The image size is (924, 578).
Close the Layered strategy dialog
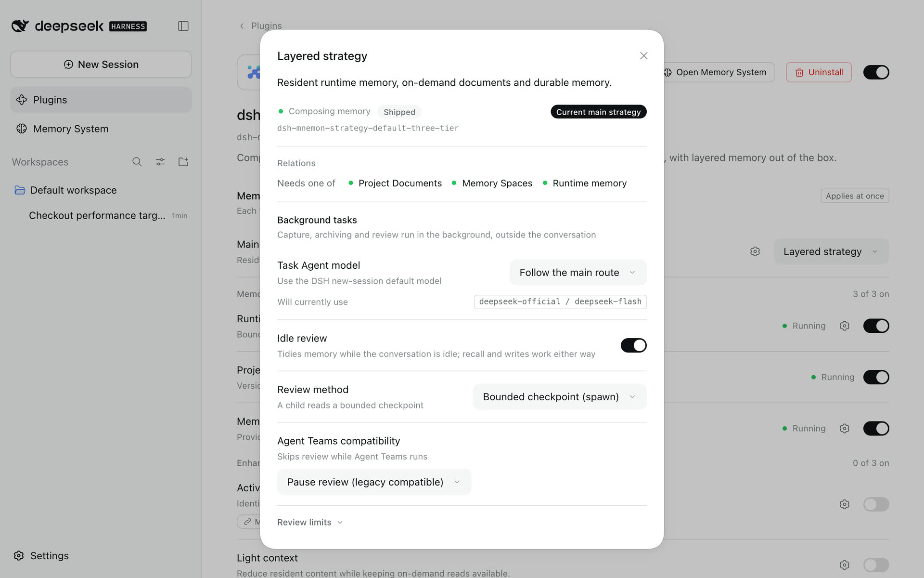[644, 56]
